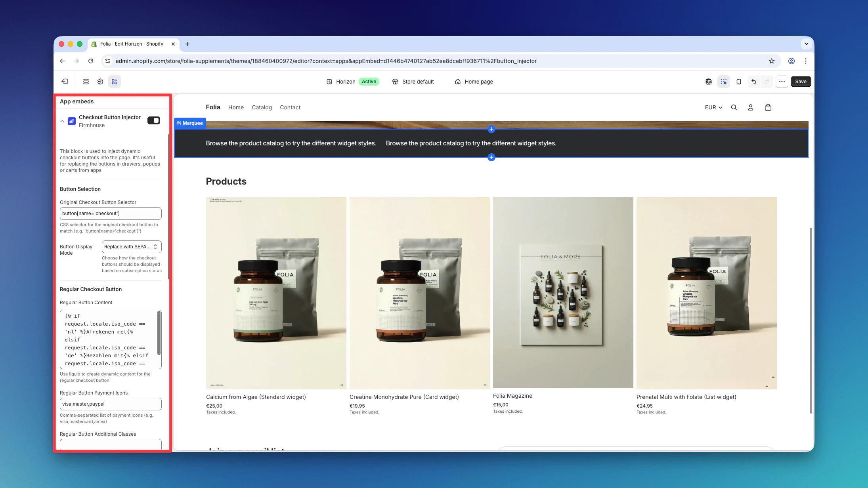Click the exit editor icon
Screen dimensions: 868x488
coord(65,82)
